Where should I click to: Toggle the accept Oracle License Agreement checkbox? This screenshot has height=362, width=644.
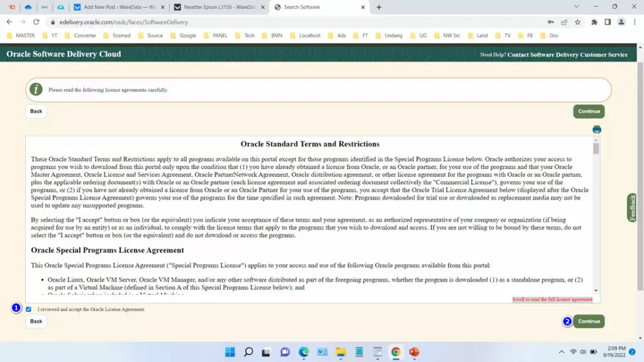[x=28, y=309]
